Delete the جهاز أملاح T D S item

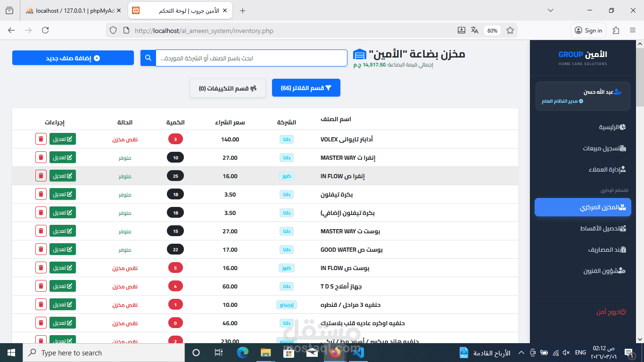tap(41, 286)
